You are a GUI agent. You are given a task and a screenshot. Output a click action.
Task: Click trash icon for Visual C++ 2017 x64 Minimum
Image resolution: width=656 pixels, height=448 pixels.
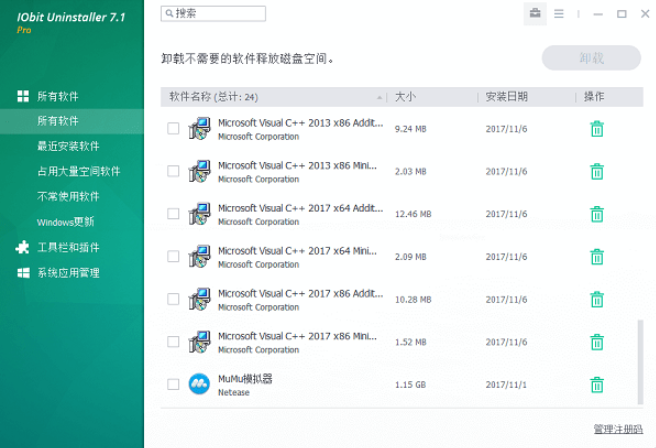point(597,257)
